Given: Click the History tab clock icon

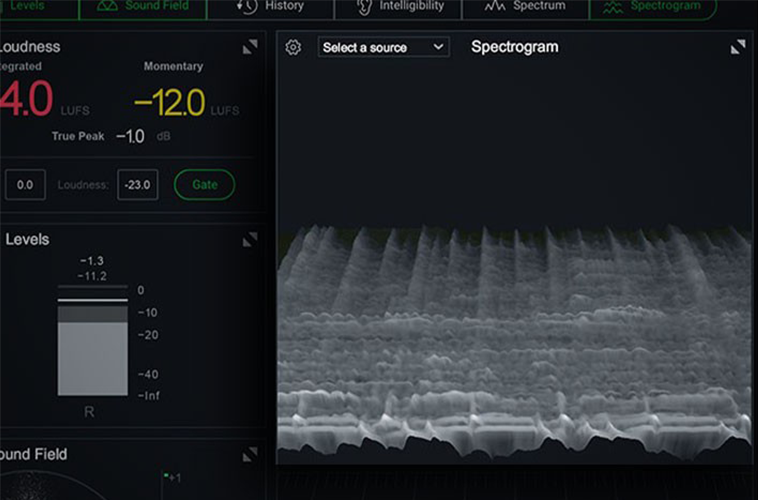Looking at the screenshot, I should [x=247, y=6].
